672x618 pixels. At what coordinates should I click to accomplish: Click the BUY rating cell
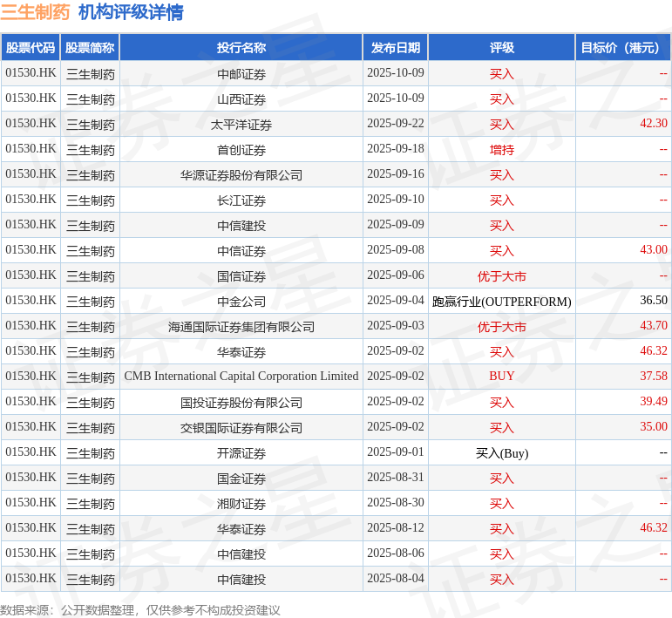502,377
